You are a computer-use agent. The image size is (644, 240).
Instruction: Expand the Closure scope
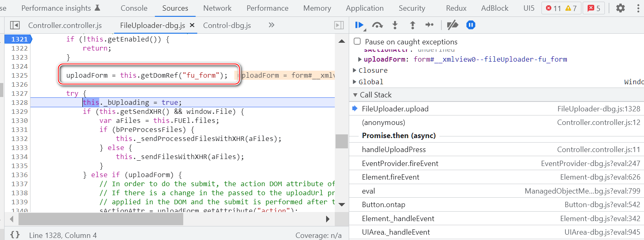(355, 70)
